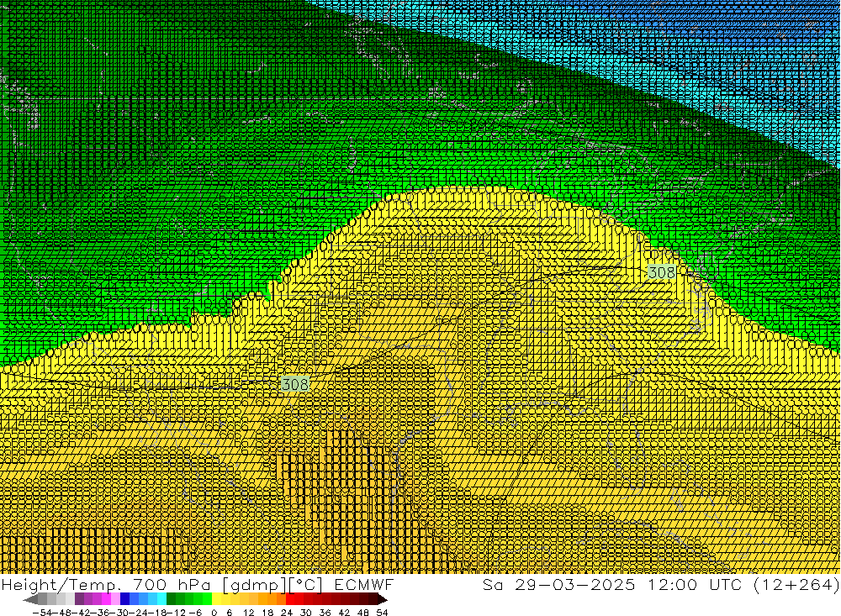Click the '12' legend tick label
The width and height of the screenshot is (841, 616).
point(248,613)
